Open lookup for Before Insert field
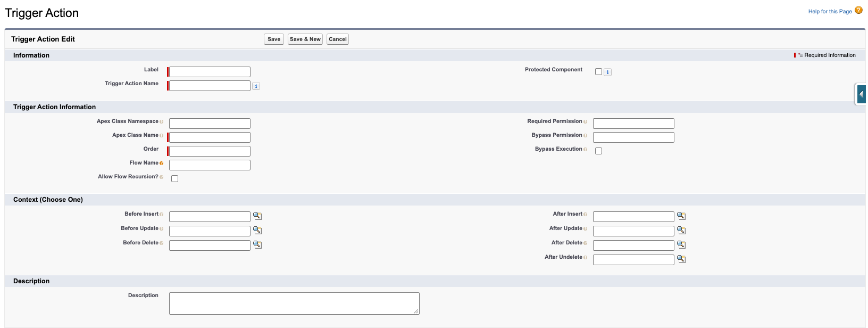868x328 pixels. pos(257,216)
